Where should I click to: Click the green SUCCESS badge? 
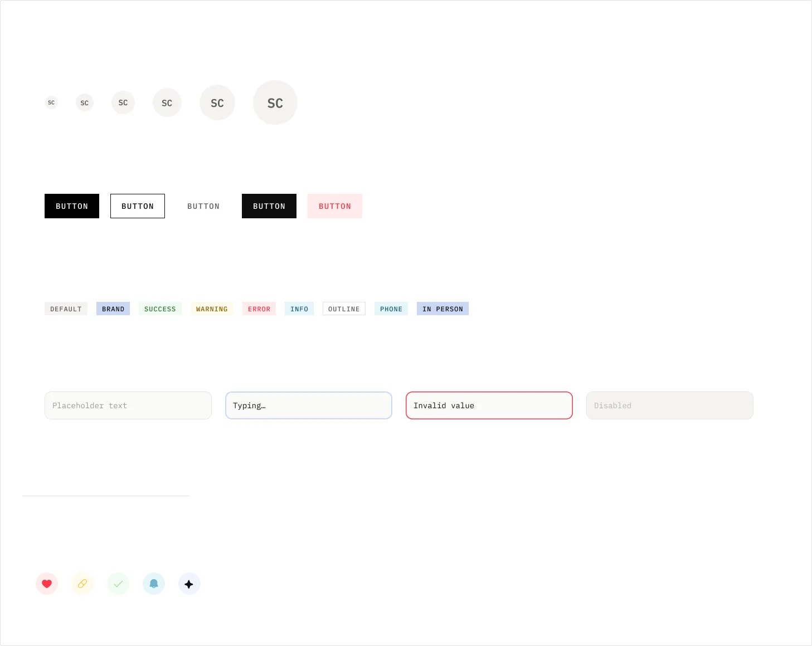tap(160, 309)
